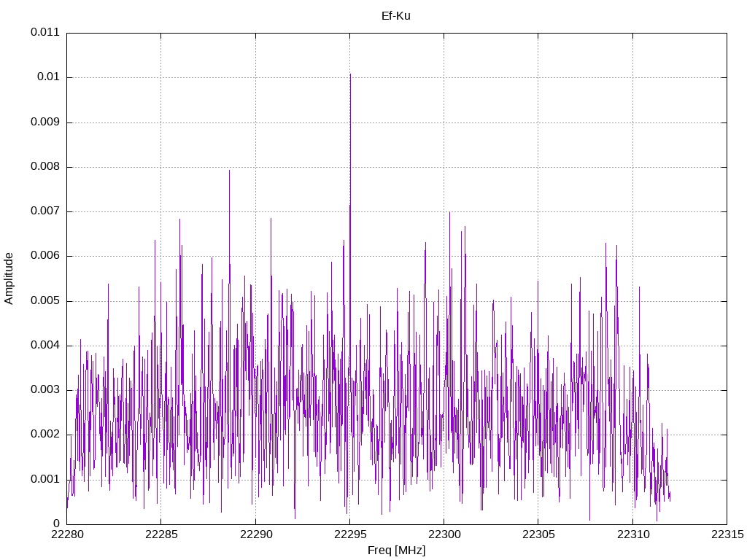Viewport: 747px width, 560px height.
Task: Click the x-axis tick label 22315
Action: (727, 534)
